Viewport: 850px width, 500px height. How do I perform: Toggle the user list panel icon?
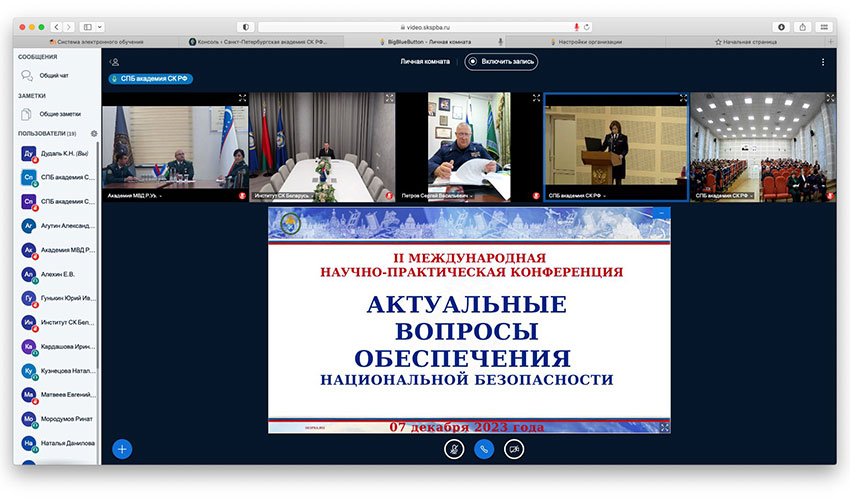[115, 62]
